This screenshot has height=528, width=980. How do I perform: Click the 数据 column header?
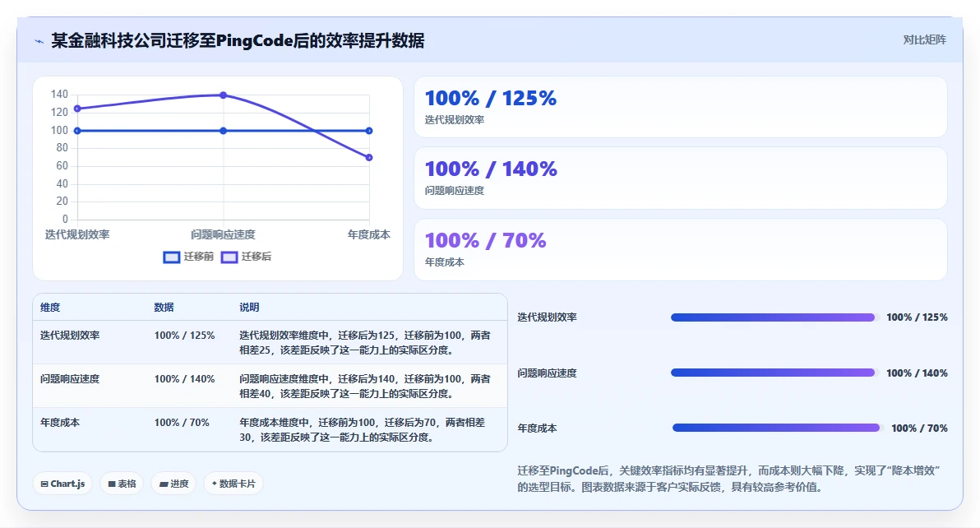[164, 308]
